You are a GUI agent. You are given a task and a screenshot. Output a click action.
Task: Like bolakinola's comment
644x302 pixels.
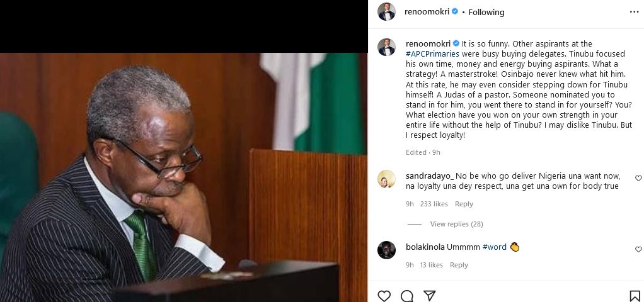(x=638, y=250)
